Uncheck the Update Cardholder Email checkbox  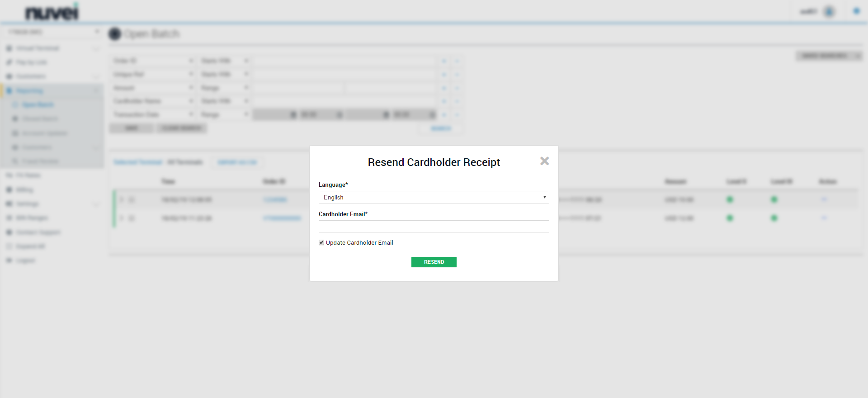pyautogui.click(x=321, y=242)
